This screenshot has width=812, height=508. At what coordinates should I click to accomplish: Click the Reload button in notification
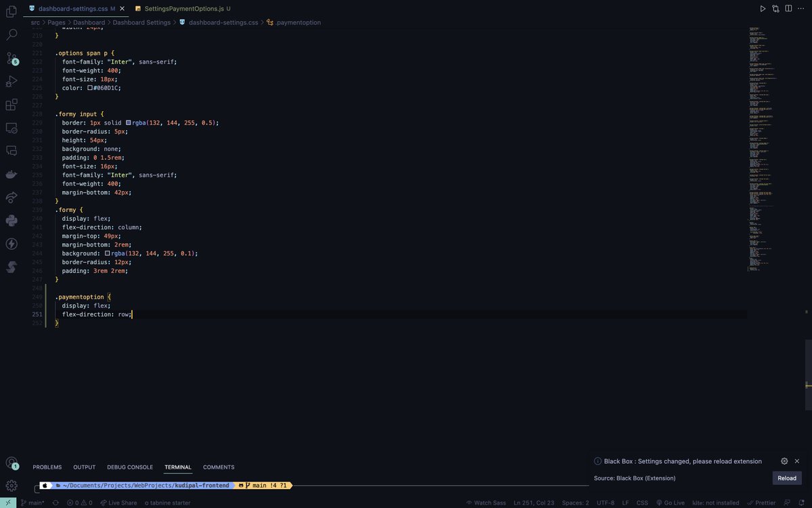[787, 478]
